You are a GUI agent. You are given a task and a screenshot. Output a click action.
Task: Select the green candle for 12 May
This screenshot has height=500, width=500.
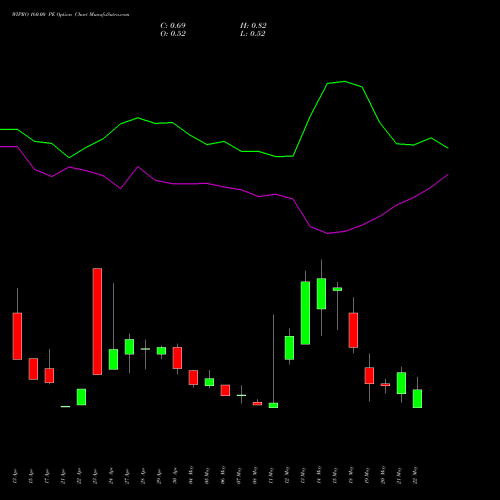coord(289,348)
